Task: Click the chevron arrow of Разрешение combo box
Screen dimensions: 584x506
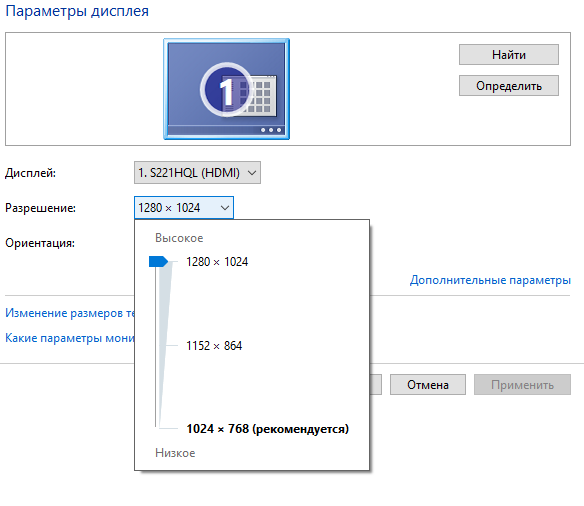Action: click(225, 208)
